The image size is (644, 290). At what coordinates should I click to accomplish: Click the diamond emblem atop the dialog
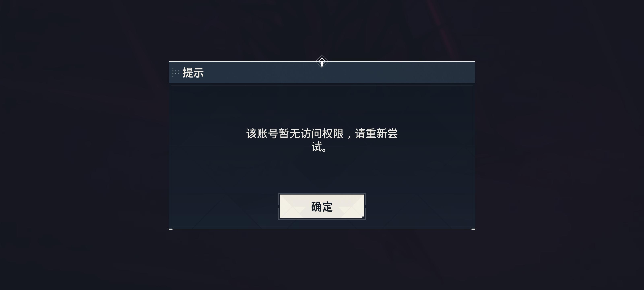point(322,62)
